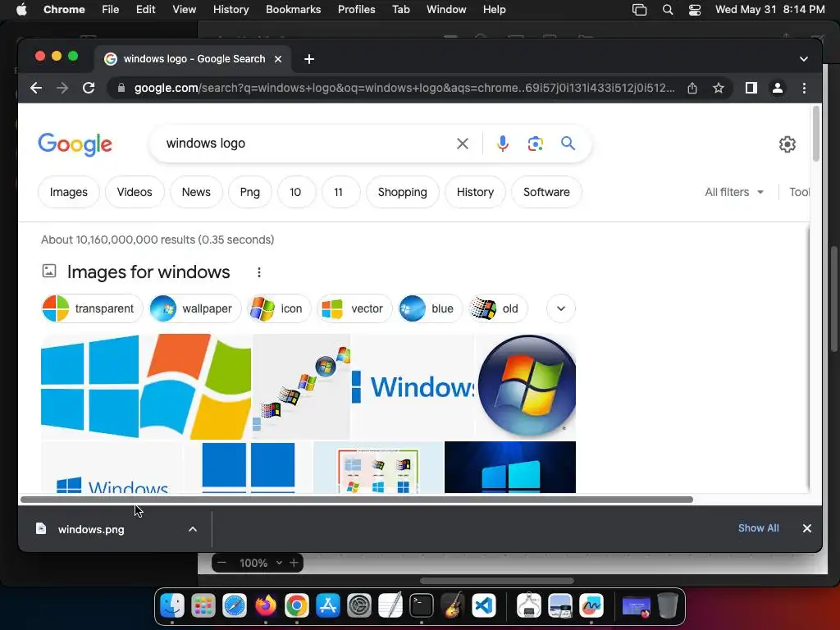Open the round Windows 7 orb thumbnail

pos(526,387)
